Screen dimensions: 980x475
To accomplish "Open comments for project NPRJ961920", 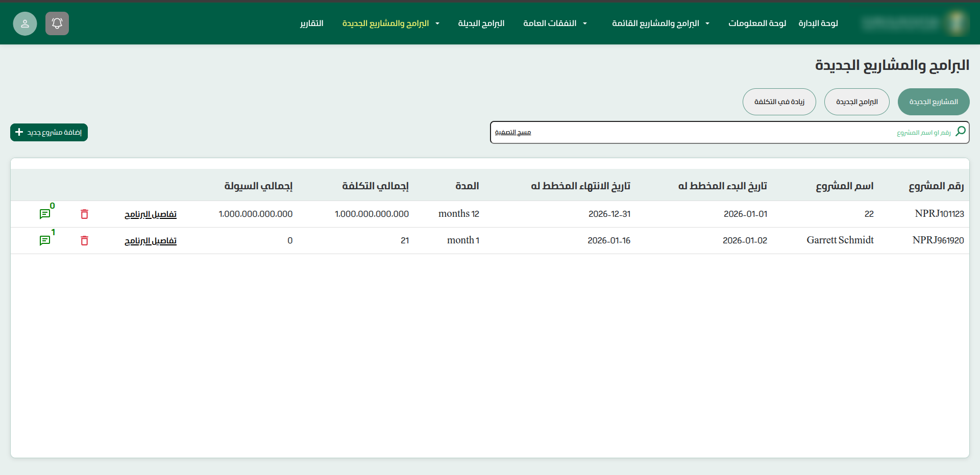I will pos(45,241).
